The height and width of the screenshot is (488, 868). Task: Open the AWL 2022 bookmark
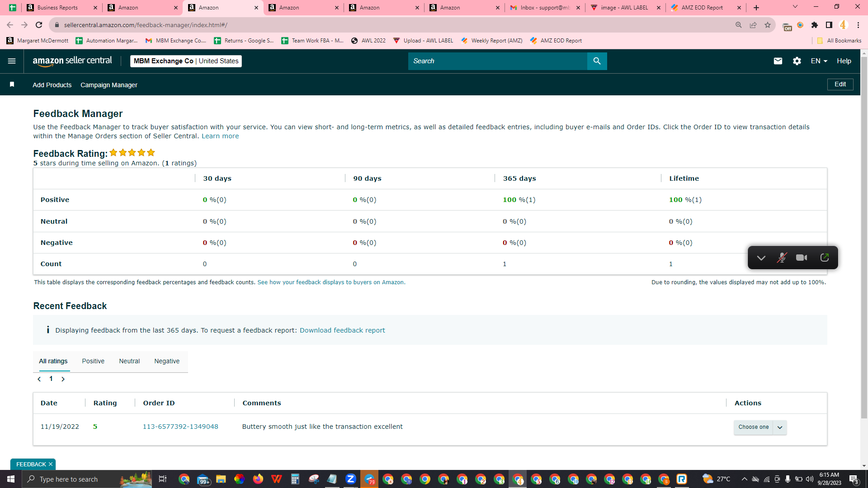pos(368,41)
